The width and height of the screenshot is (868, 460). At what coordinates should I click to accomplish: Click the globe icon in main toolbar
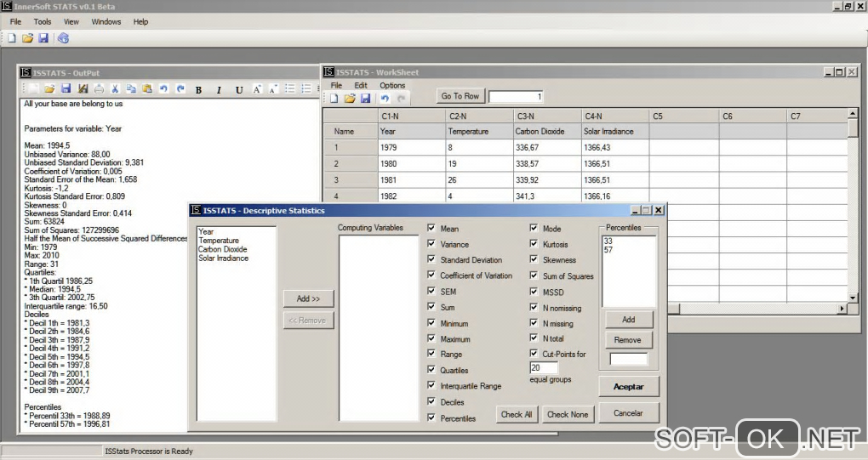(x=63, y=38)
